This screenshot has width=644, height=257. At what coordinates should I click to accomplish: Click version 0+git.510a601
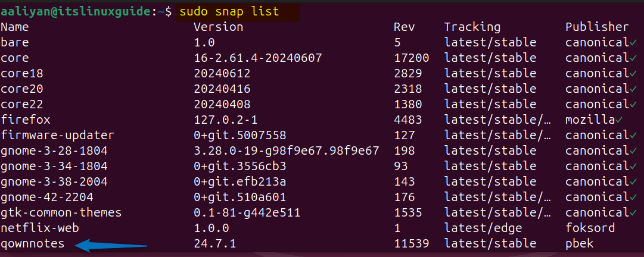tap(240, 198)
